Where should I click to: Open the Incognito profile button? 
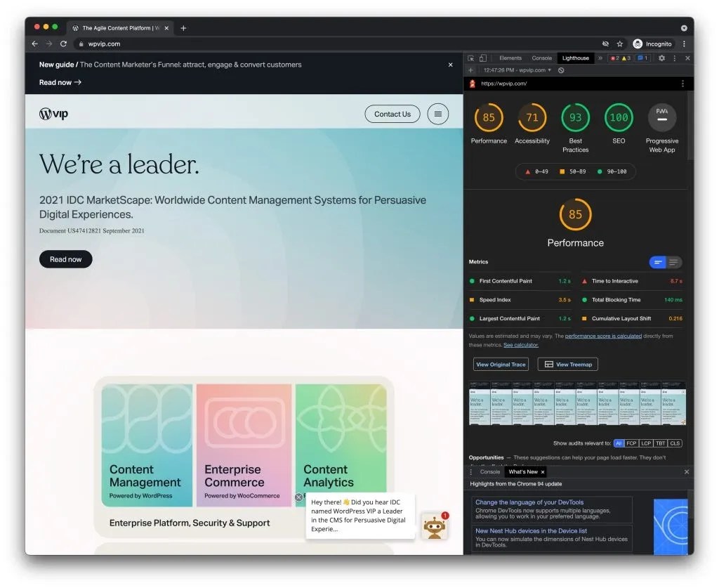pyautogui.click(x=652, y=44)
